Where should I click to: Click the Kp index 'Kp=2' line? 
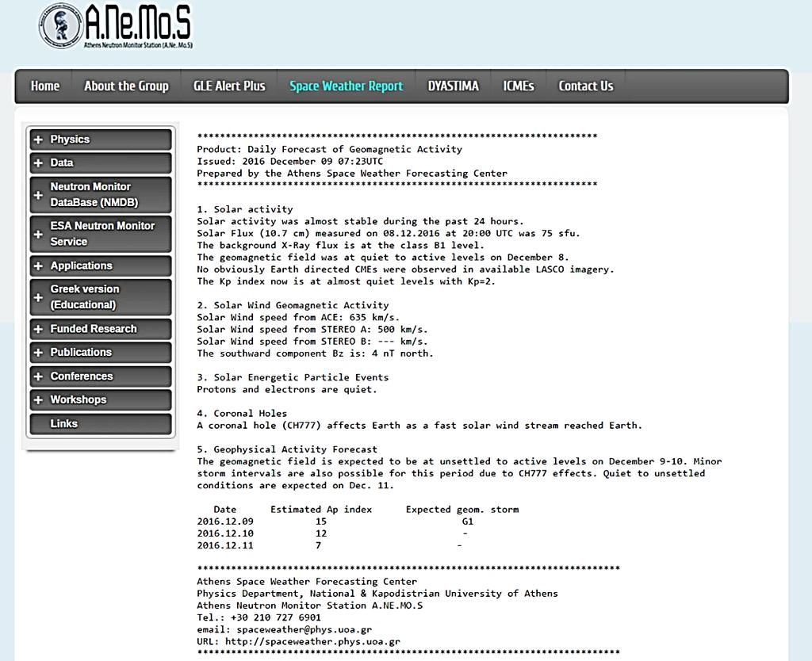coord(346,281)
